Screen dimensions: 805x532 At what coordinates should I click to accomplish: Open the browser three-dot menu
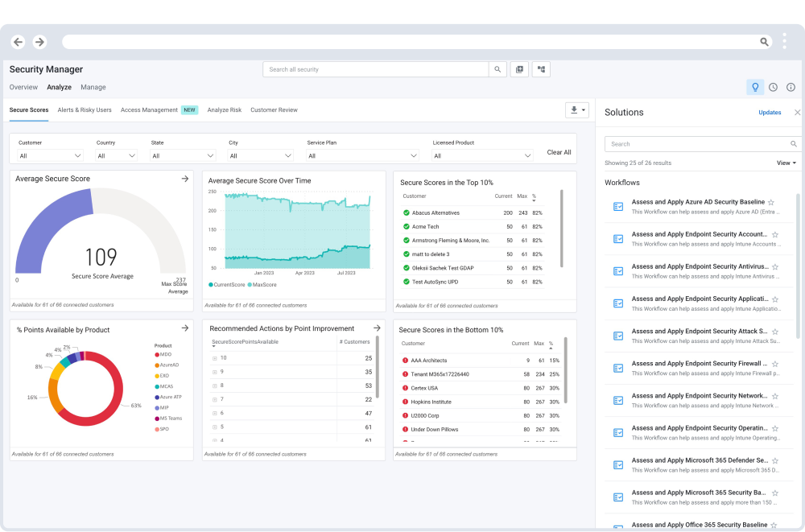coord(784,41)
